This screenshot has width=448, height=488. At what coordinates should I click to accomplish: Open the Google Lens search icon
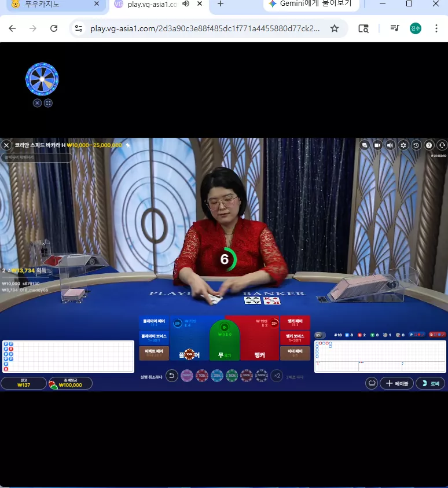363,28
